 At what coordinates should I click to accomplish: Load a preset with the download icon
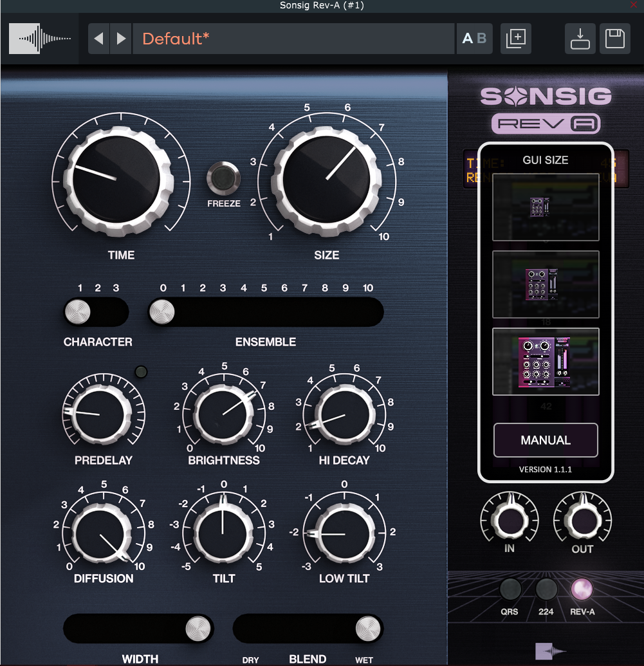580,39
